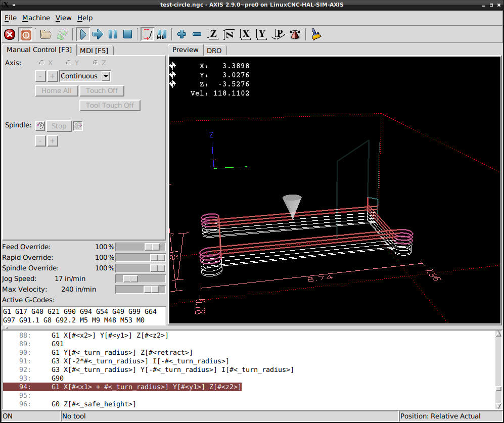
Task: Click G-code line 96 in listing
Action: pyautogui.click(x=94, y=404)
